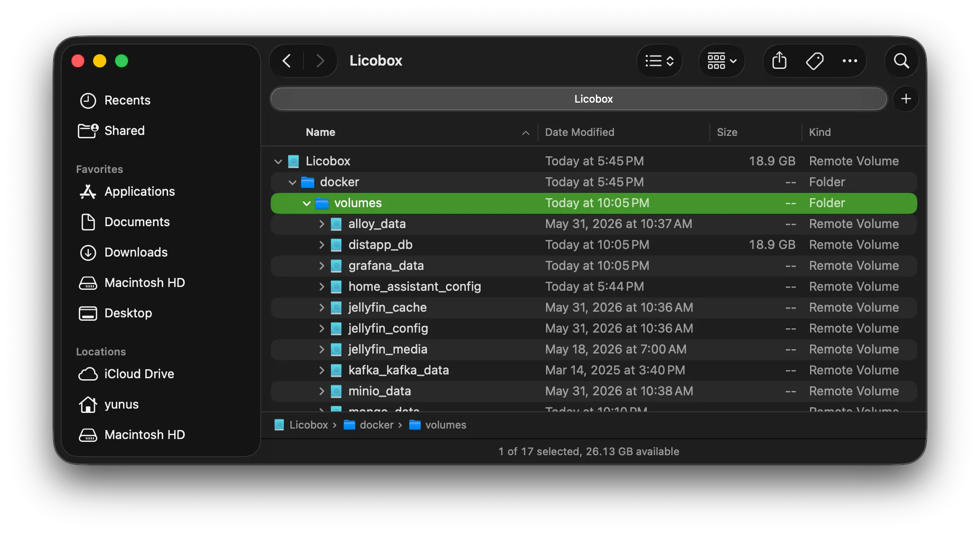The width and height of the screenshot is (980, 535).
Task: Select the grafana_data volume icon
Action: 336,266
